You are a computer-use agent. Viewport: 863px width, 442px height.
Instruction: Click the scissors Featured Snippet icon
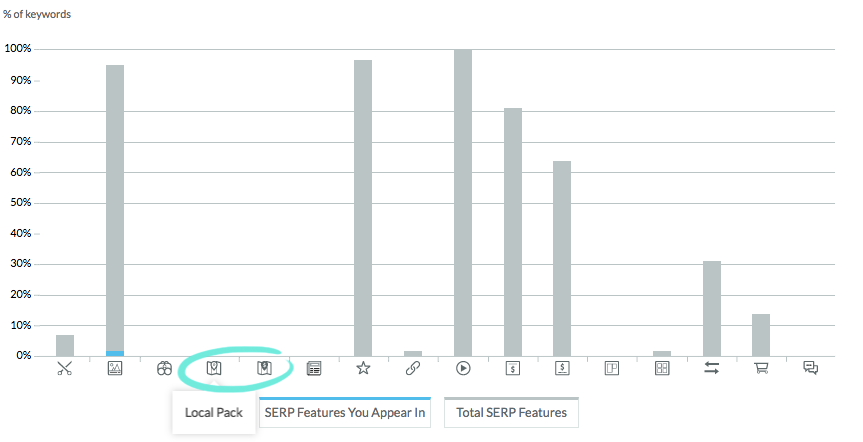pyautogui.click(x=65, y=368)
